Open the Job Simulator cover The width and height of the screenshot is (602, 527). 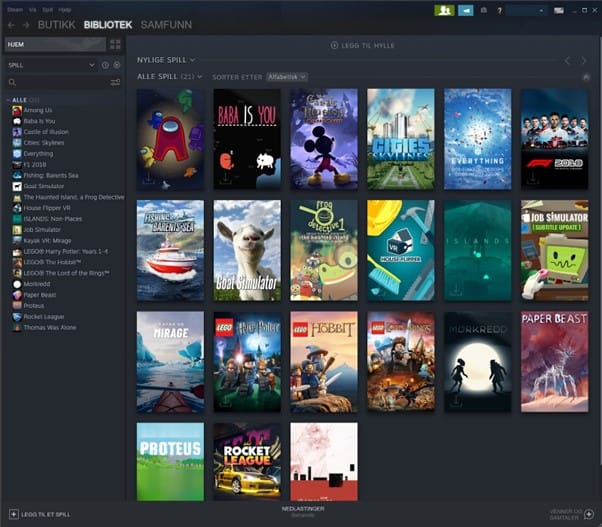coord(554,250)
